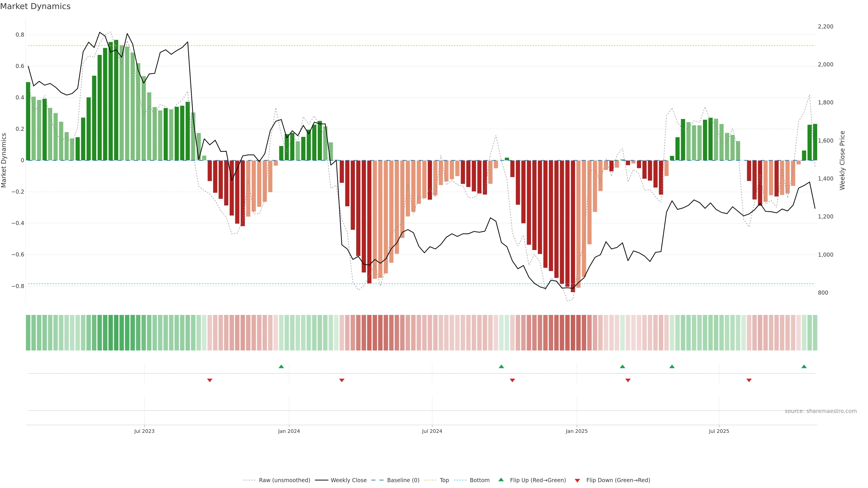Screen dimensions: 868x488
Task: Click the darkest green heatmap strip cell
Action: [116, 333]
